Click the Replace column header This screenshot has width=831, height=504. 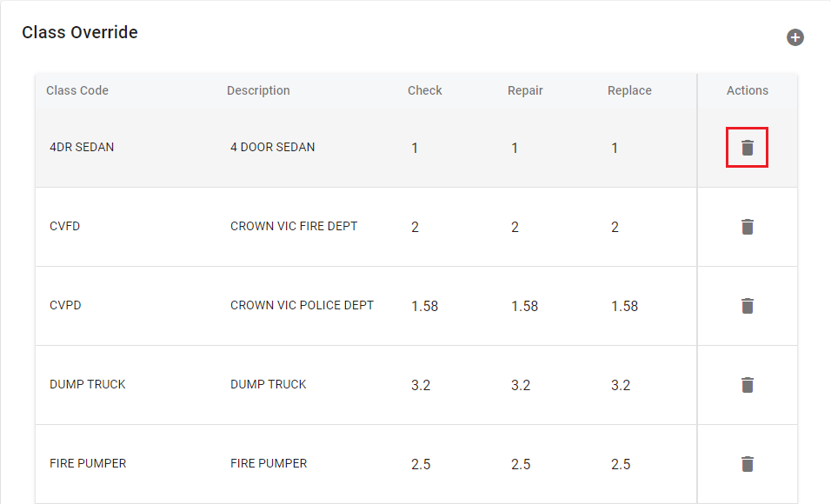(629, 90)
